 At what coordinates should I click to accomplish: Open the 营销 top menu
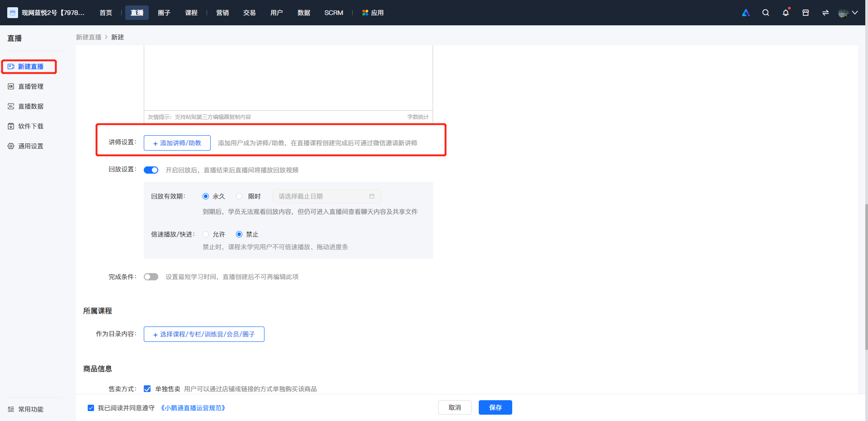pos(222,13)
